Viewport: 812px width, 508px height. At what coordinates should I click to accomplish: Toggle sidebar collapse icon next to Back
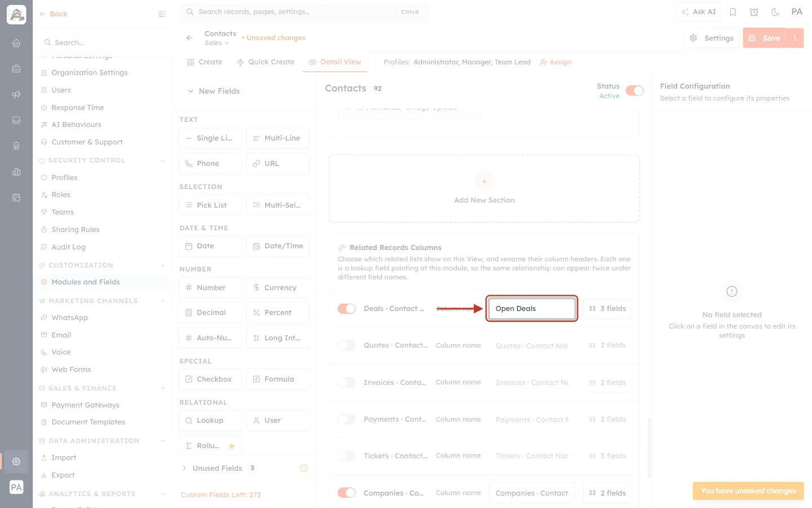click(162, 14)
